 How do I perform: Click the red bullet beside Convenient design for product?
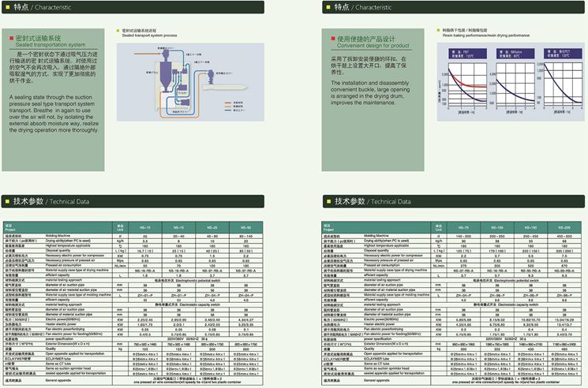333,39
